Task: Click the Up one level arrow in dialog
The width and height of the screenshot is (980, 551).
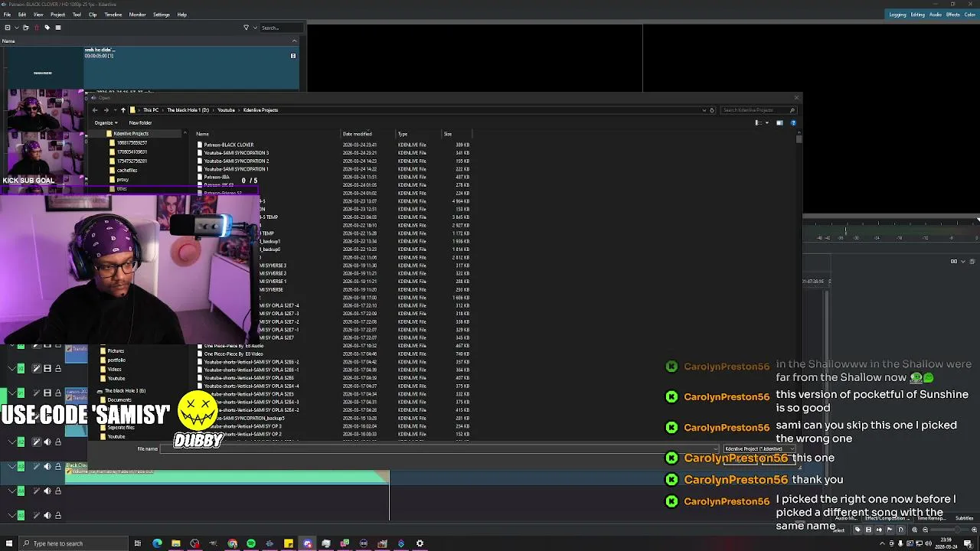Action: [x=122, y=110]
